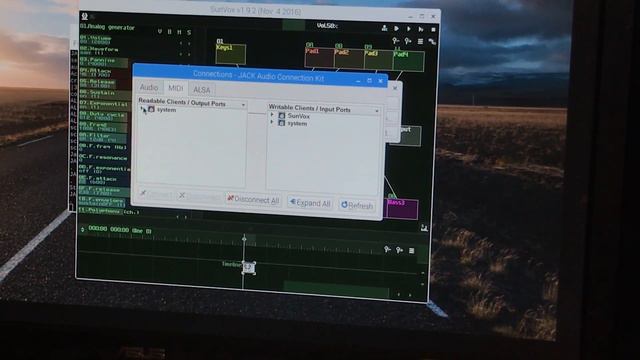
Task: Select the Bass3 module
Action: tap(402, 209)
